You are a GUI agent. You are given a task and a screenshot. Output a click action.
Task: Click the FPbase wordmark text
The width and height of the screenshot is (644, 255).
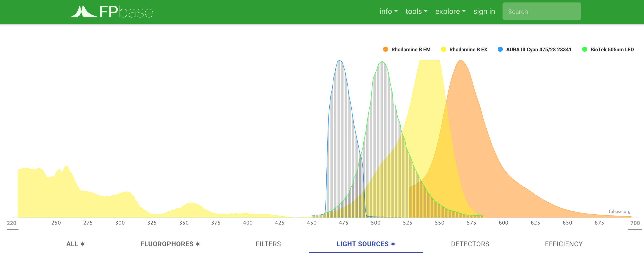point(126,12)
